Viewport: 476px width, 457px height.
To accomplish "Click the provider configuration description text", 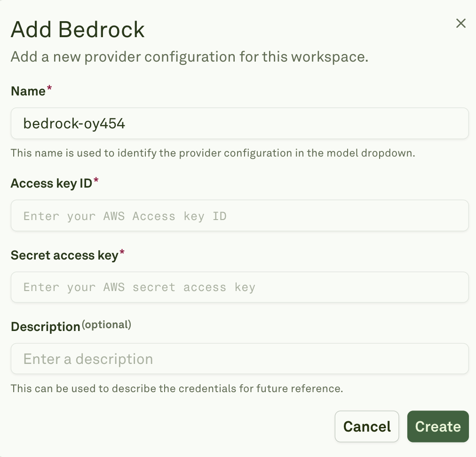I will pyautogui.click(x=190, y=56).
